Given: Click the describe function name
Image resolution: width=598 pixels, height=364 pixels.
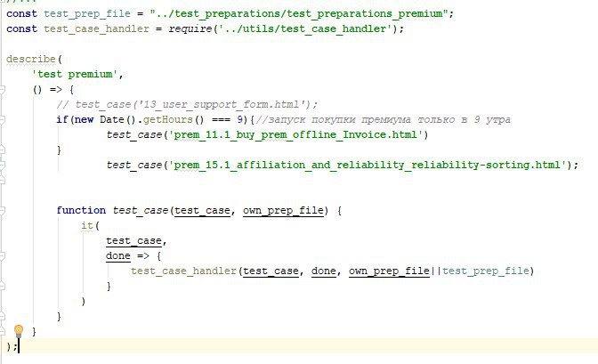Looking at the screenshot, I should click(31, 59).
